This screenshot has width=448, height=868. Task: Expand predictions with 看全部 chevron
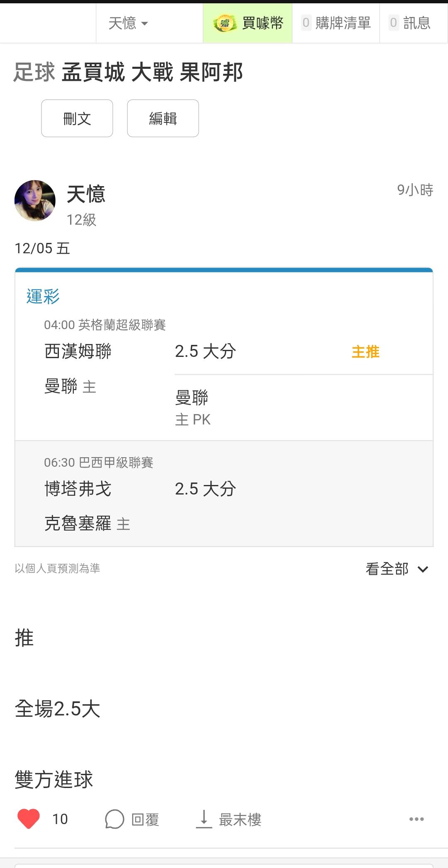(x=423, y=569)
